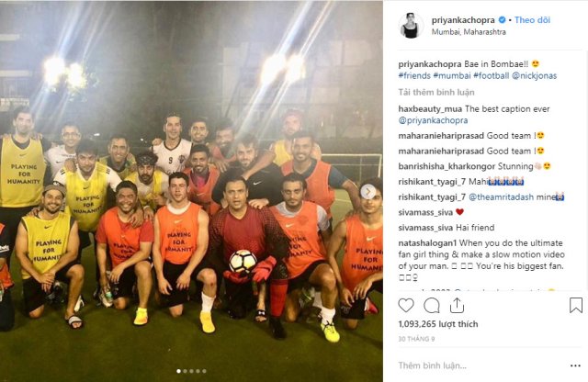Follow the account with Theo dõi
This screenshot has width=588, height=382.
tap(532, 20)
